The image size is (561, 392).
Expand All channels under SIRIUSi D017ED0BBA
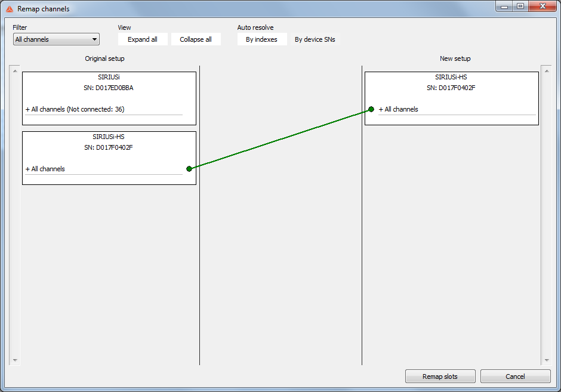point(75,109)
